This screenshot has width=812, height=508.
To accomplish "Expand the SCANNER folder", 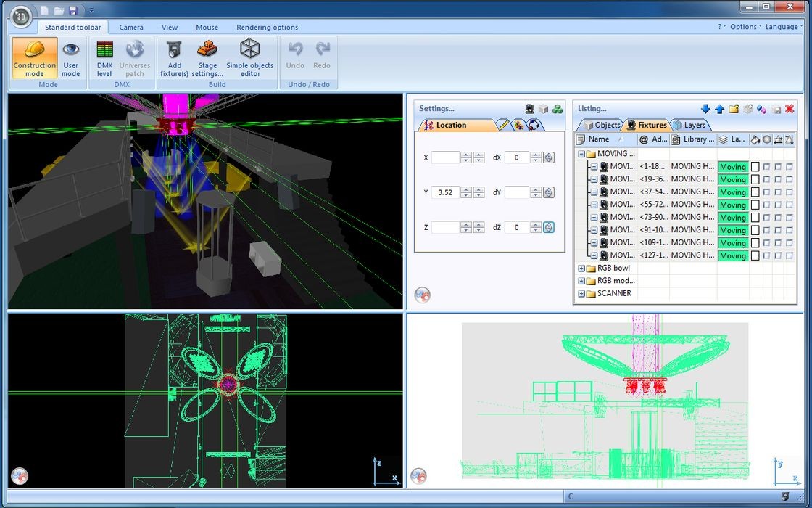I will (581, 294).
